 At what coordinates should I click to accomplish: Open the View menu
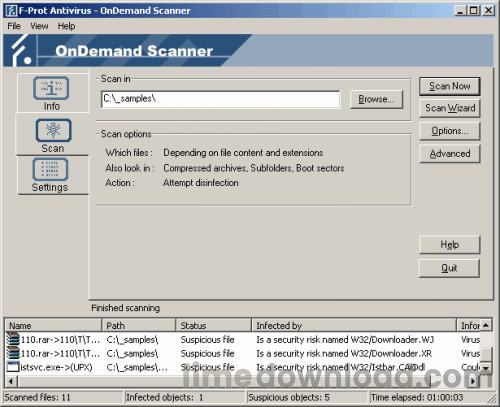[x=39, y=26]
